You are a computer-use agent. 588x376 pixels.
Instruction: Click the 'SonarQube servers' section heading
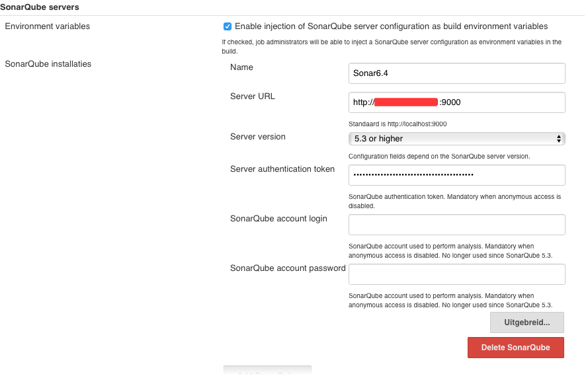(40, 7)
